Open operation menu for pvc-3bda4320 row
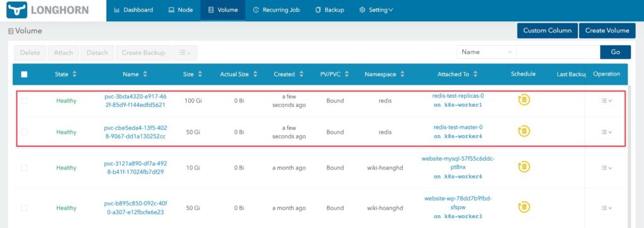This screenshot has width=644, height=228. [x=607, y=100]
